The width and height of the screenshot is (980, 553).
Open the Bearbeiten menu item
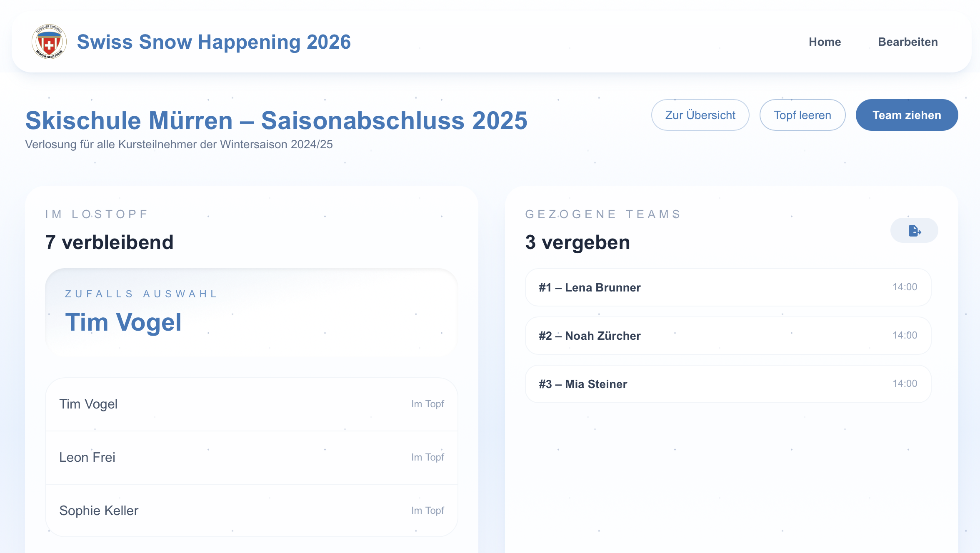coord(907,42)
